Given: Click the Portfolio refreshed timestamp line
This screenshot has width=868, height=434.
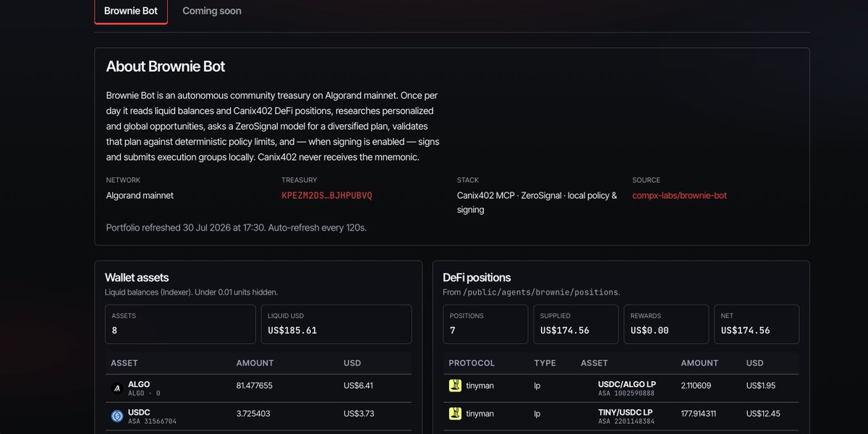Looking at the screenshot, I should [237, 227].
